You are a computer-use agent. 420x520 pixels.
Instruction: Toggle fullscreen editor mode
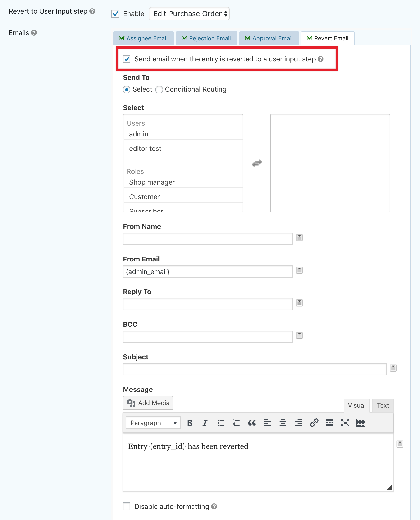tap(345, 423)
